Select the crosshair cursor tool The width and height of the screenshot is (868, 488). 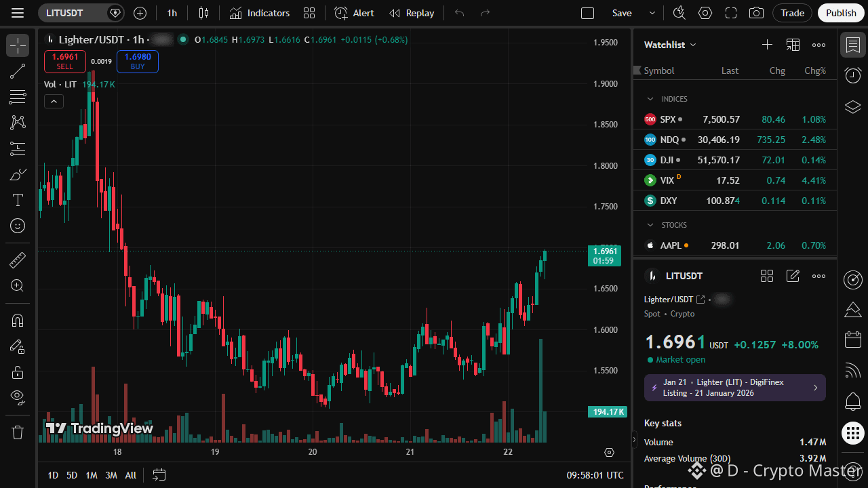tap(18, 45)
